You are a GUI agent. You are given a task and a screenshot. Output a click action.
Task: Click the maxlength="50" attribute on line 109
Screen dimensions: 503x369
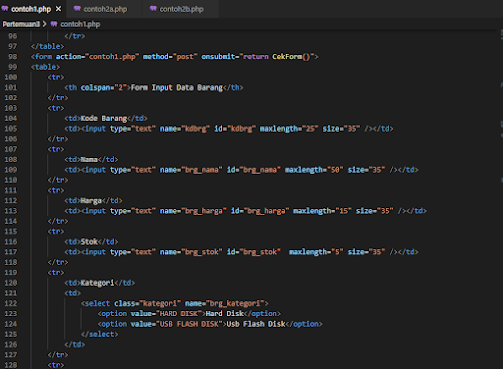(314, 170)
